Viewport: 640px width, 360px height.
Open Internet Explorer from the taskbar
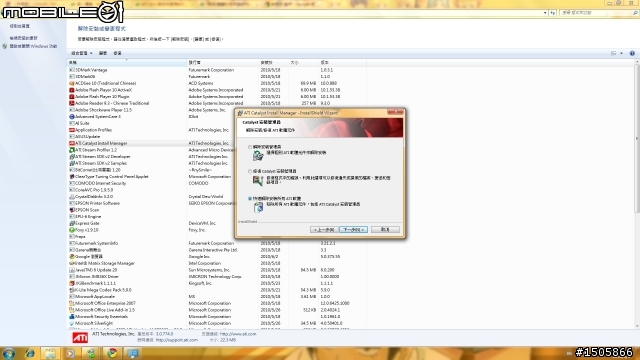click(30, 353)
